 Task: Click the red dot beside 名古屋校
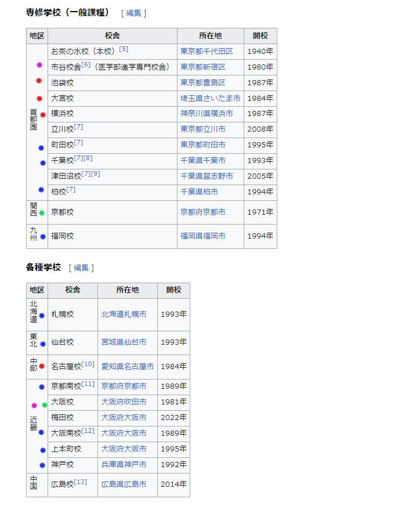[42, 367]
